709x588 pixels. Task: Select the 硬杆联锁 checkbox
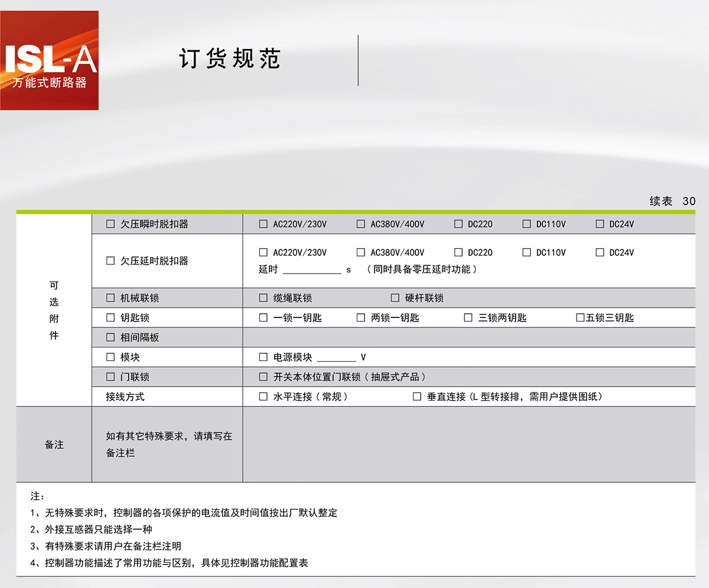(x=395, y=298)
